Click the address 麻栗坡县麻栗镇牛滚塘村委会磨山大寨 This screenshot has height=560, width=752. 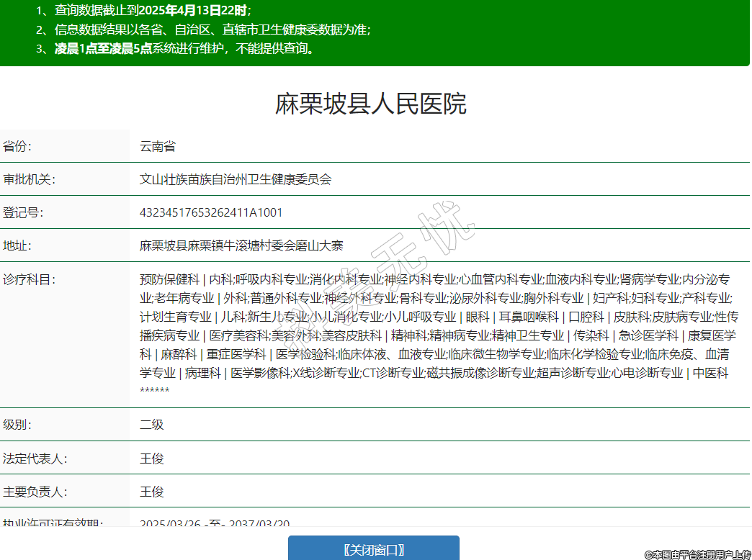[241, 245]
